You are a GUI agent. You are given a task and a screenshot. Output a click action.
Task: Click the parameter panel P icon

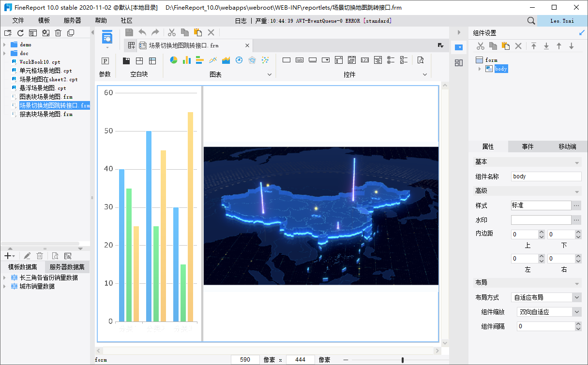point(105,61)
